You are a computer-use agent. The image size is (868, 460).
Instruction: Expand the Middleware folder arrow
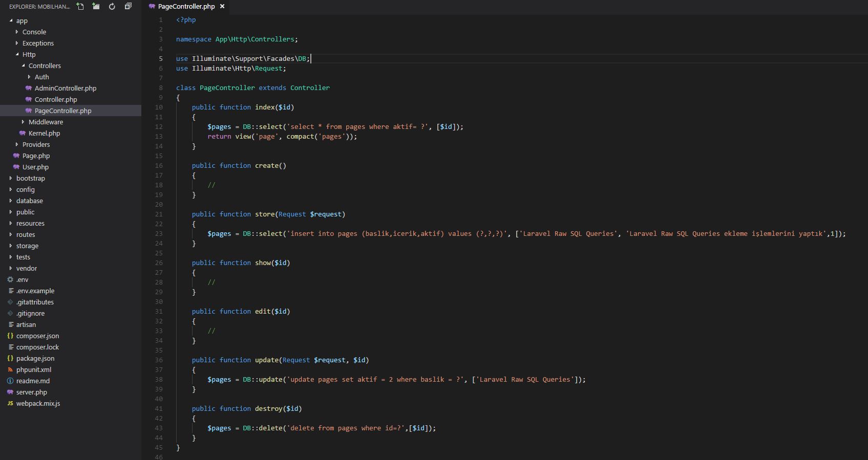[x=23, y=122]
